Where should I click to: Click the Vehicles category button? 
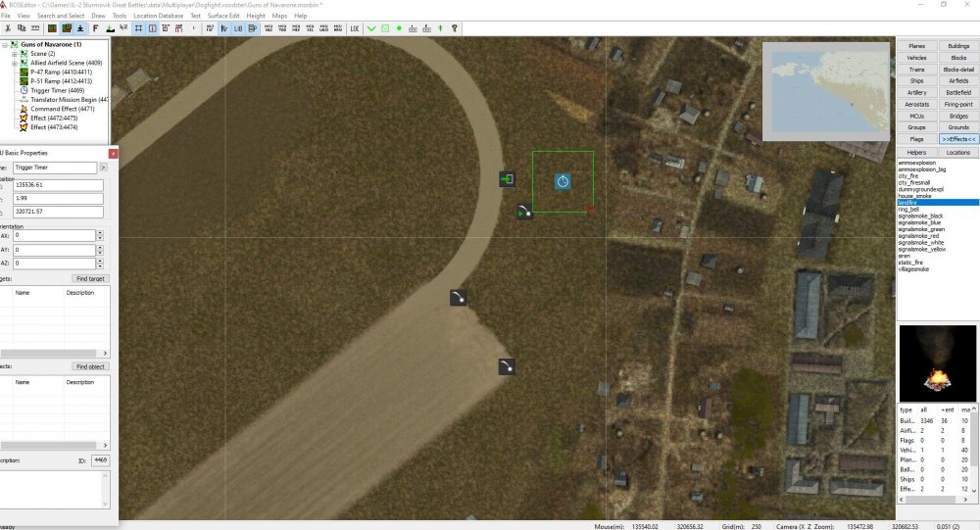(x=917, y=58)
